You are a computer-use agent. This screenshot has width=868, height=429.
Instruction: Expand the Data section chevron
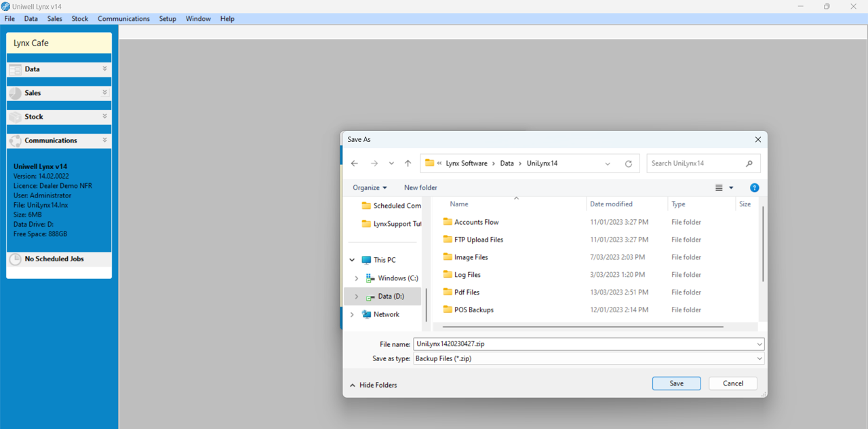click(104, 69)
